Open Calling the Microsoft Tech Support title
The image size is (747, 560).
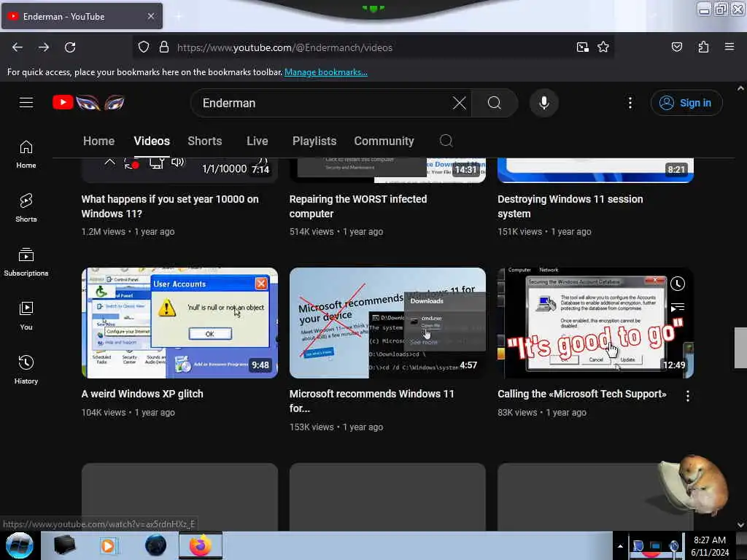pos(581,394)
